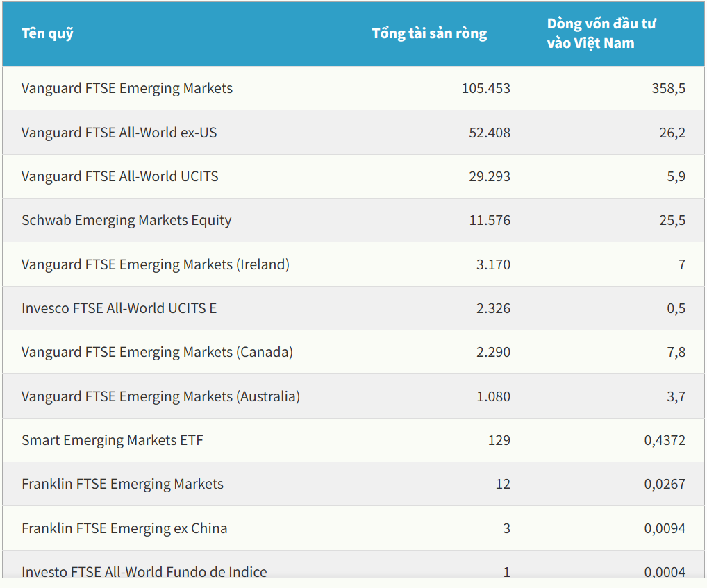This screenshot has width=707, height=588.
Task: Click the Schwab Emerging Markets Equity name
Action: 126,220
